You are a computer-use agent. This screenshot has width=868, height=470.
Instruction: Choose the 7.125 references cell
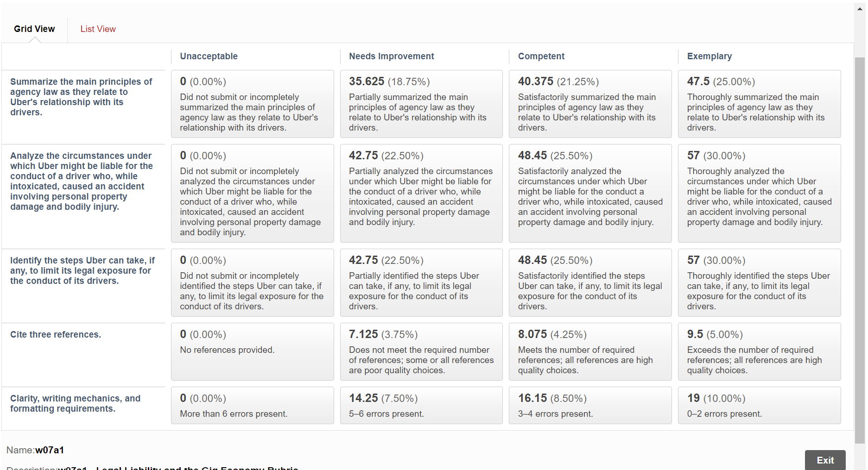pos(421,351)
